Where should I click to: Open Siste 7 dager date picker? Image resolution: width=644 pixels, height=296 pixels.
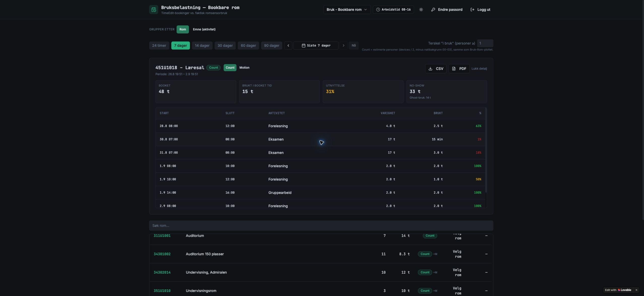(316, 46)
